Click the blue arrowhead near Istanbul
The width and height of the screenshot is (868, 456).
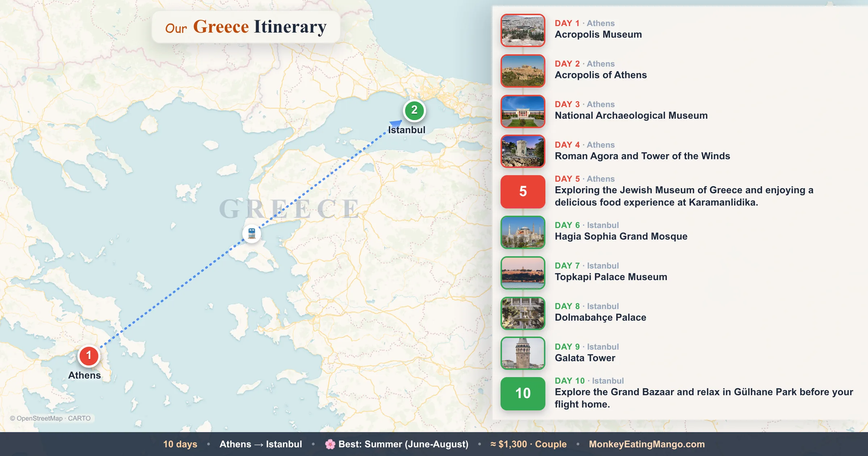[396, 124]
